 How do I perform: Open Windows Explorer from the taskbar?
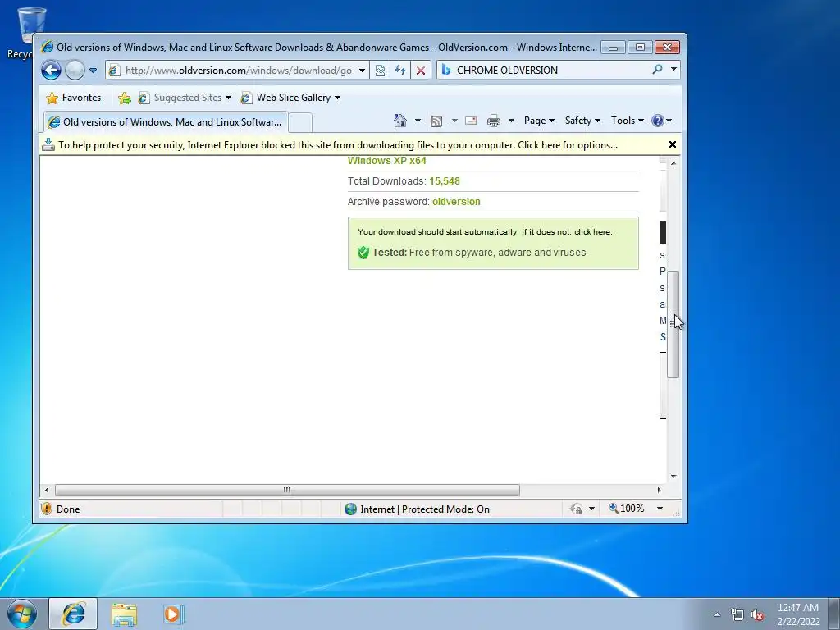pyautogui.click(x=124, y=614)
